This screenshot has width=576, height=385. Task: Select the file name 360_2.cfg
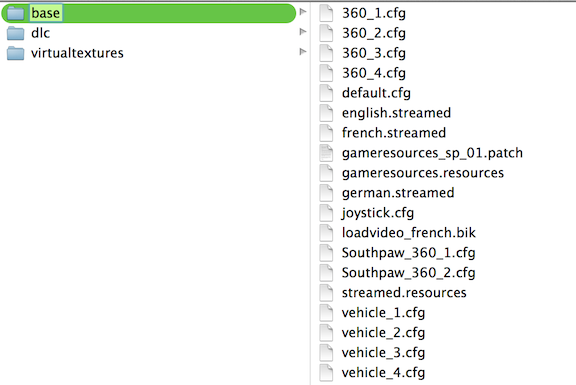[x=374, y=33]
